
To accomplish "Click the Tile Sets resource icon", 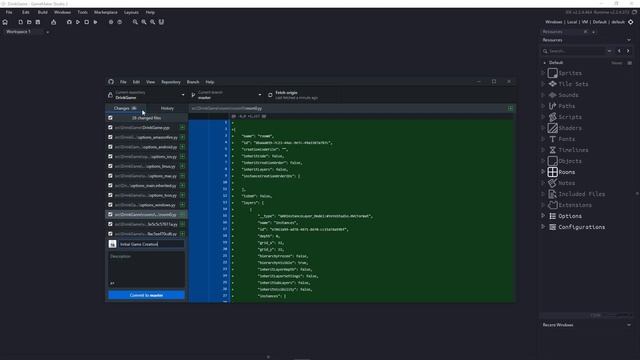I will pos(552,84).
